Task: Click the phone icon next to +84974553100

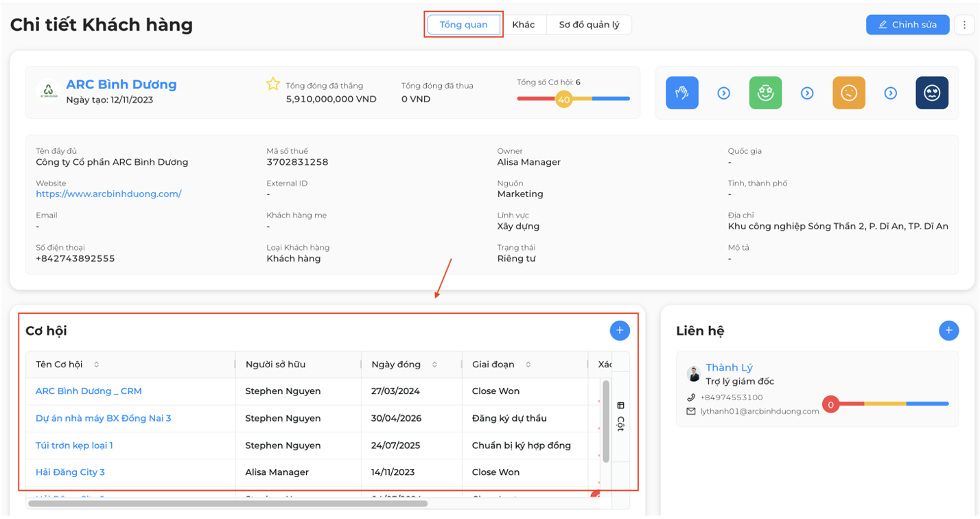Action: coord(691,397)
